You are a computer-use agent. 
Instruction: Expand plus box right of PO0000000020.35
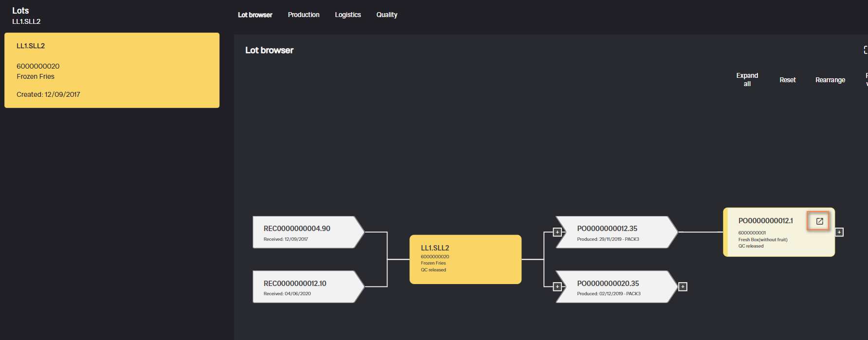click(683, 286)
